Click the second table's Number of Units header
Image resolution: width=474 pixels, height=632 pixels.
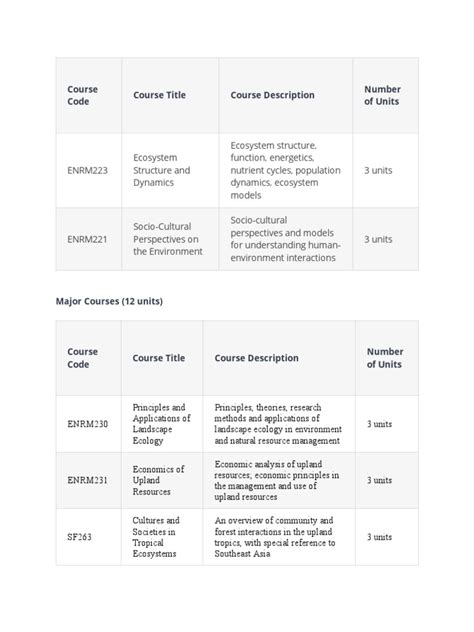coord(385,358)
